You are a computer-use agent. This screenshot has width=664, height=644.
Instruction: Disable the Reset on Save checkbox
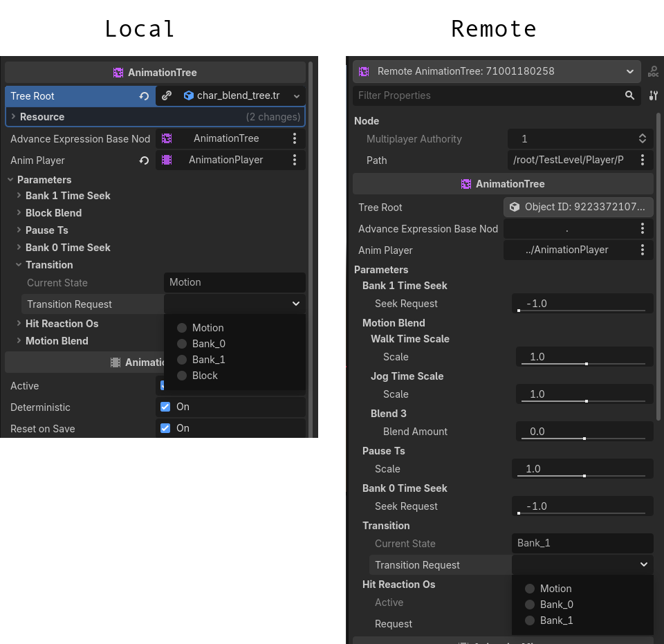point(165,428)
